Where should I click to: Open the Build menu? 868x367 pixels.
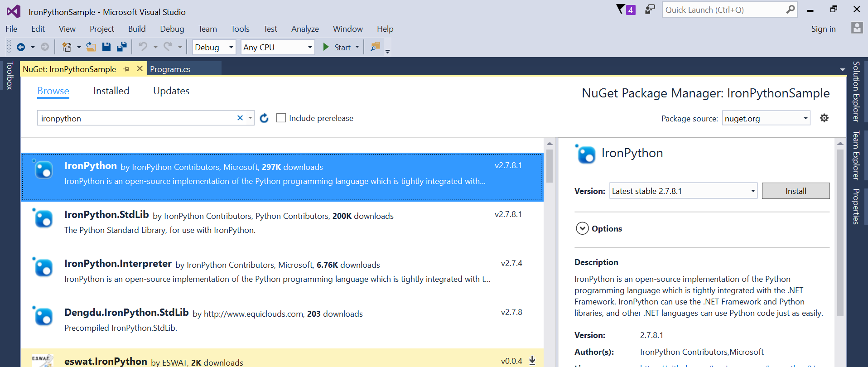coord(137,29)
